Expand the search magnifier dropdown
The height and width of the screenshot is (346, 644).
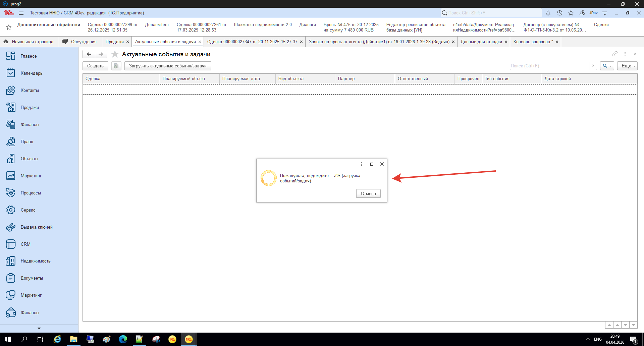(607, 66)
